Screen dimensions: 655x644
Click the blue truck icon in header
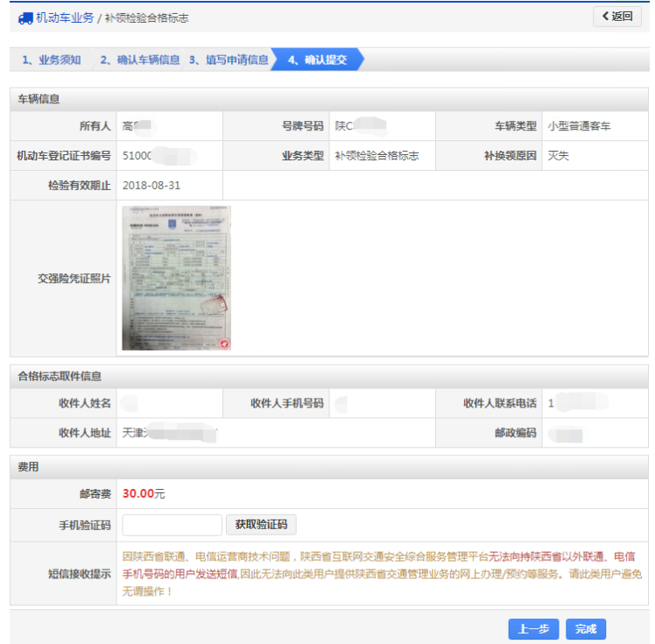(x=25, y=18)
